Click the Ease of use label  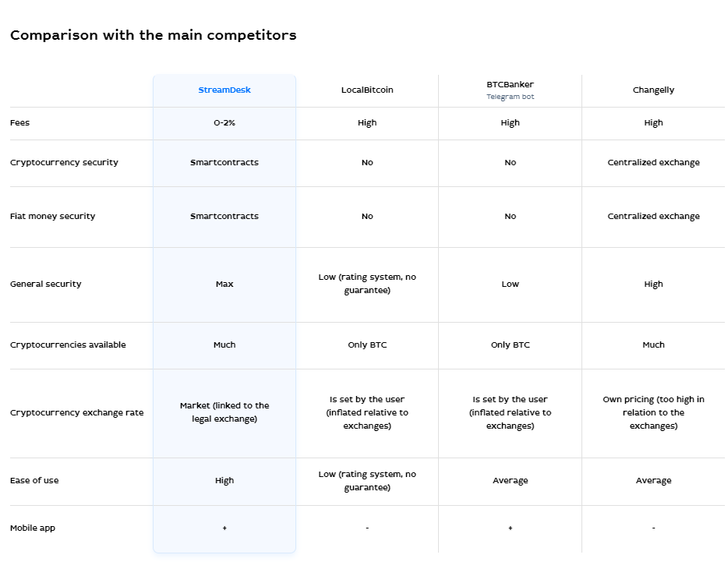click(34, 481)
